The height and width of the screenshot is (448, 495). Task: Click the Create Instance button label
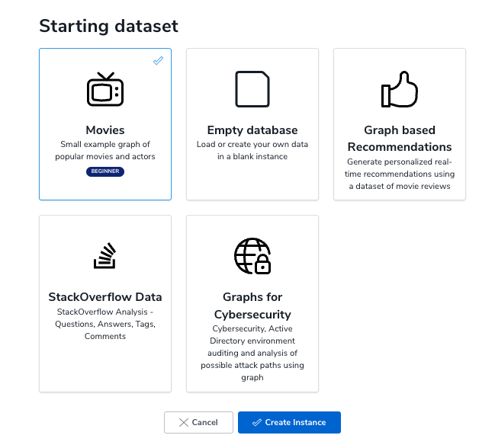(295, 422)
